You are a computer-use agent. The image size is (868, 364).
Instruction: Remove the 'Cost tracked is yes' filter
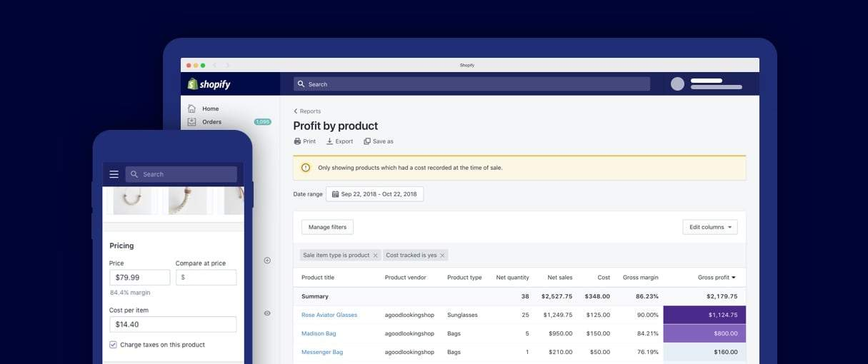point(443,256)
